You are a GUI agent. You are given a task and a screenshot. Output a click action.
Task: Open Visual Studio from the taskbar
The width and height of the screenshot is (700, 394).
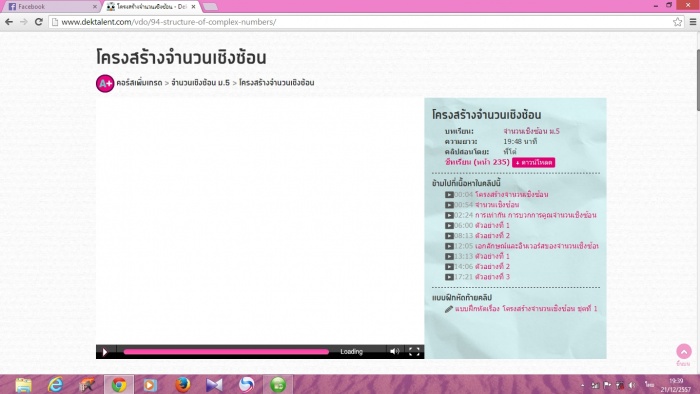(x=214, y=385)
